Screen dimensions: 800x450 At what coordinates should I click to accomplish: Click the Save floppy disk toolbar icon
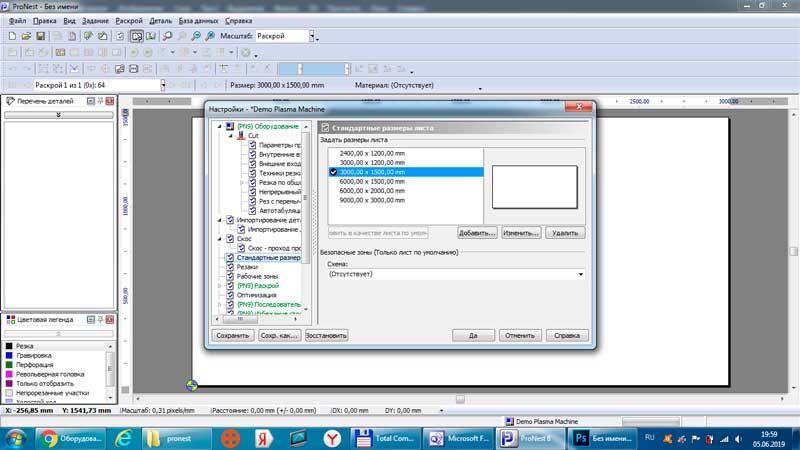(x=40, y=36)
